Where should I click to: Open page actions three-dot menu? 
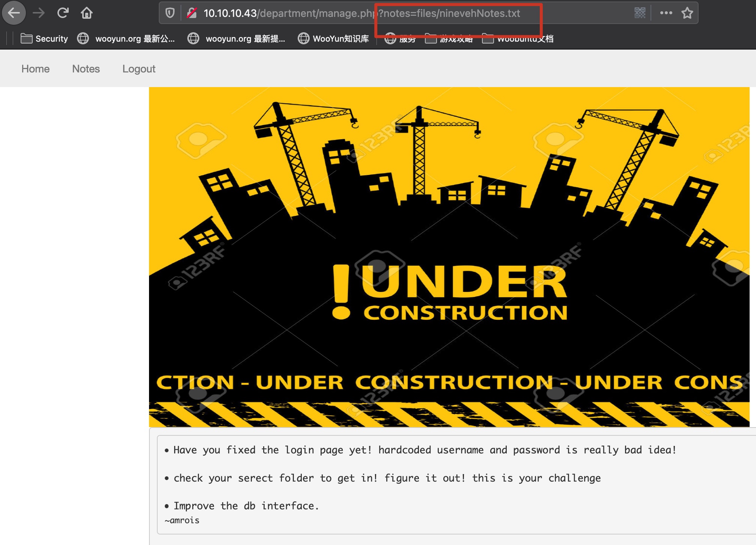coord(666,13)
